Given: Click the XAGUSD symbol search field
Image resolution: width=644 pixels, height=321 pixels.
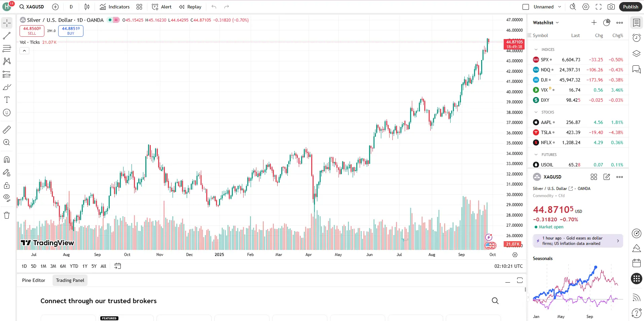Looking at the screenshot, I should (32, 7).
